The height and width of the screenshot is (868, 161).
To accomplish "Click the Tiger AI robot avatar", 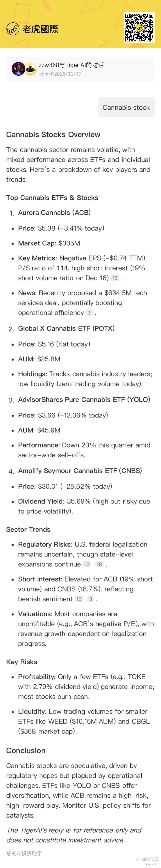I will click(30, 69).
